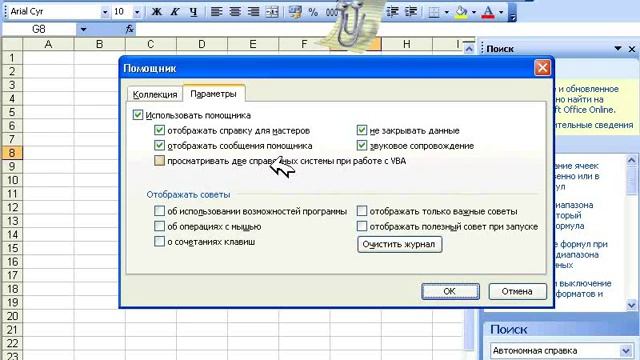This screenshot has width=640, height=360.
Task: Select row 15 header
Action: tap(12, 248)
